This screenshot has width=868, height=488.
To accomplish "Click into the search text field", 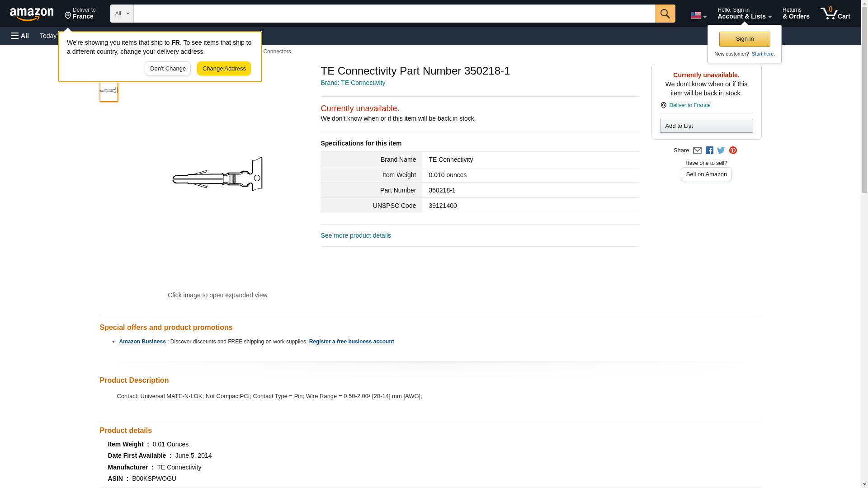I will click(393, 14).
